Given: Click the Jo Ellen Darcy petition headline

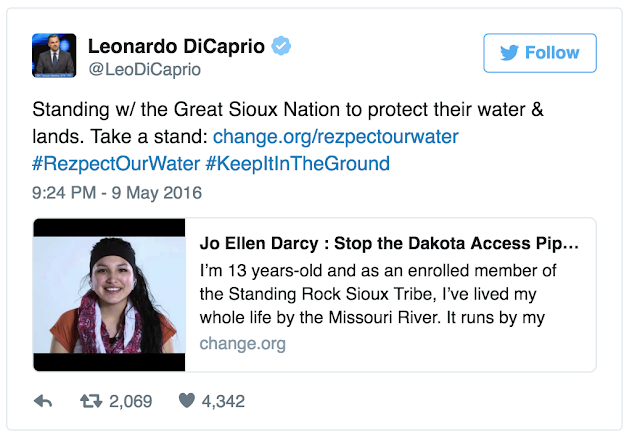Looking at the screenshot, I should [x=389, y=244].
